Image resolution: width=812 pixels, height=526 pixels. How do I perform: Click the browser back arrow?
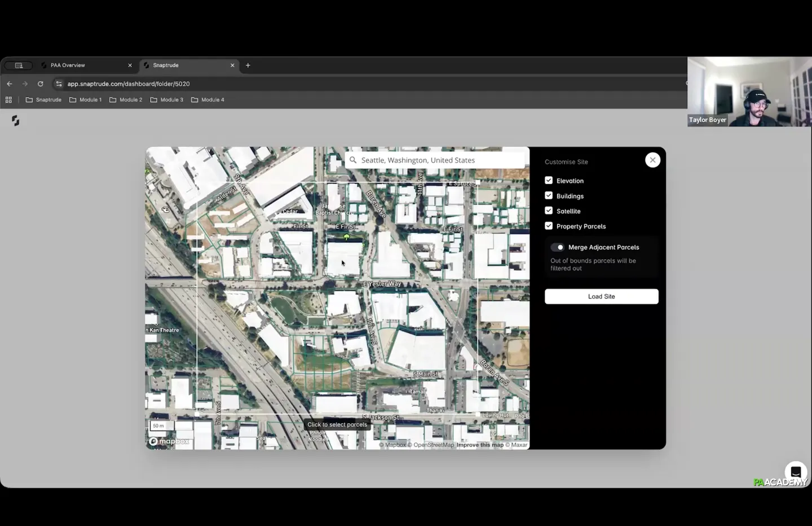[x=10, y=84]
